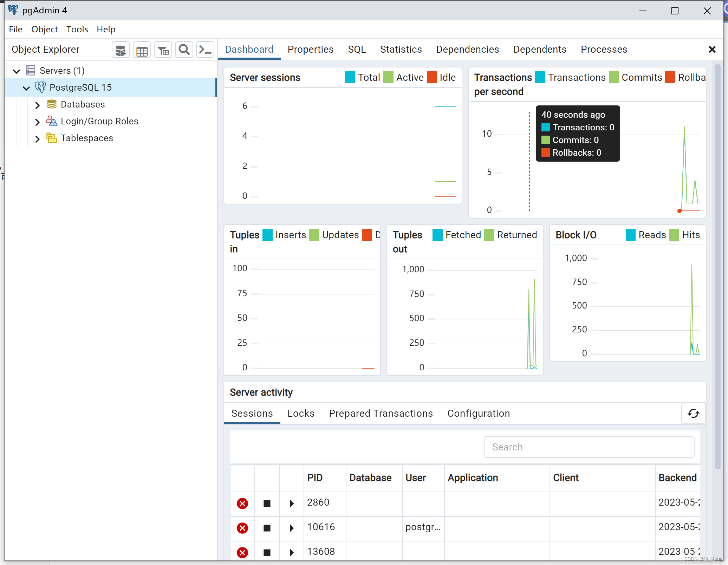Screen dimensions: 728x565
Task: Open the Configuration tab in Server activity
Action: click(479, 414)
